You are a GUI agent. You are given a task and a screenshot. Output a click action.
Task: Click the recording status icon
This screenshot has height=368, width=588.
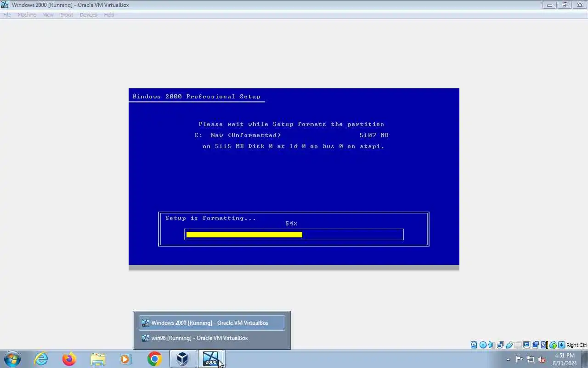point(535,345)
